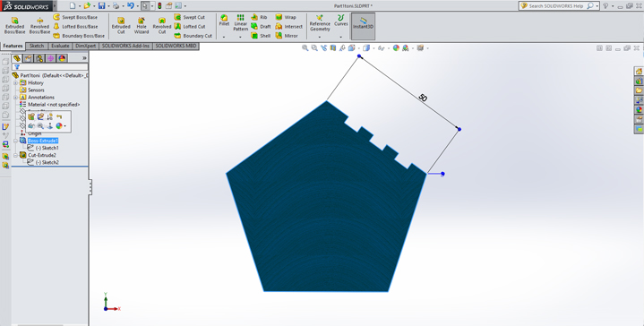Open the Undo dropdown arrow
The width and height of the screenshot is (644, 326).
pos(137,6)
